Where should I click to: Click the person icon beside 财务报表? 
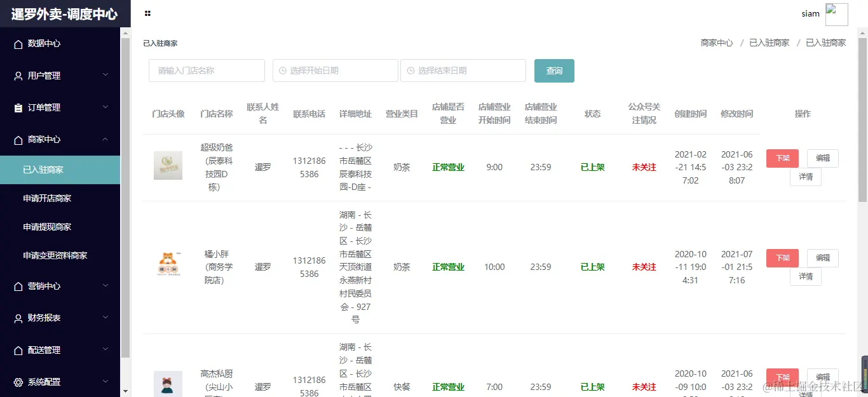tap(18, 318)
